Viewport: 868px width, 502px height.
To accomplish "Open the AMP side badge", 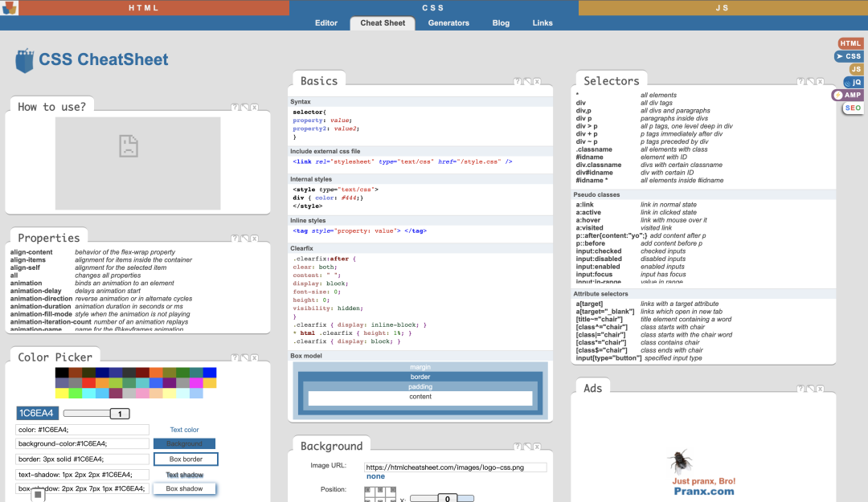I will point(848,95).
